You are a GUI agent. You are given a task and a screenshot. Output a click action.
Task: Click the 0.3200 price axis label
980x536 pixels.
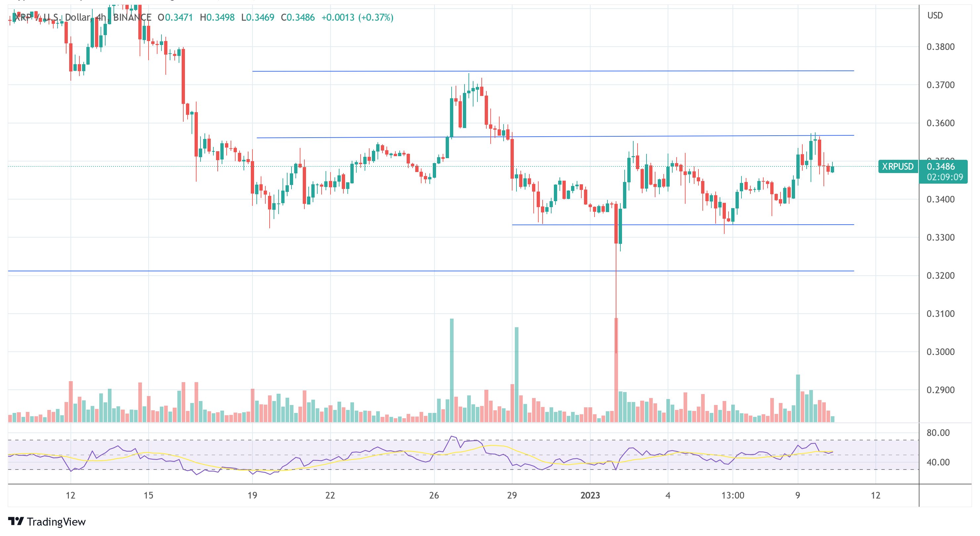pos(940,276)
